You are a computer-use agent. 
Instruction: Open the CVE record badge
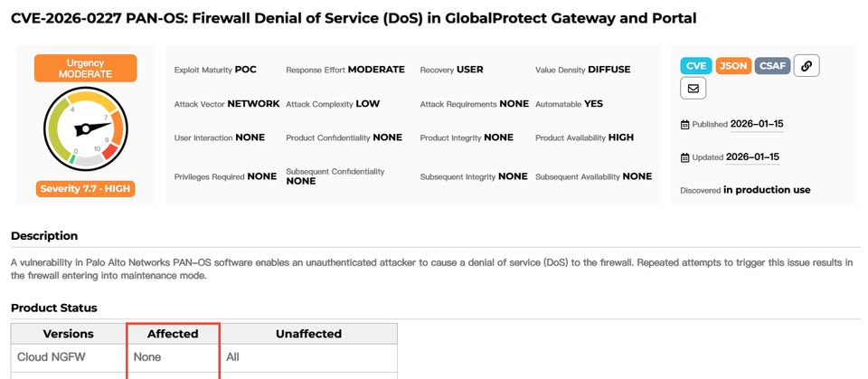(x=696, y=65)
